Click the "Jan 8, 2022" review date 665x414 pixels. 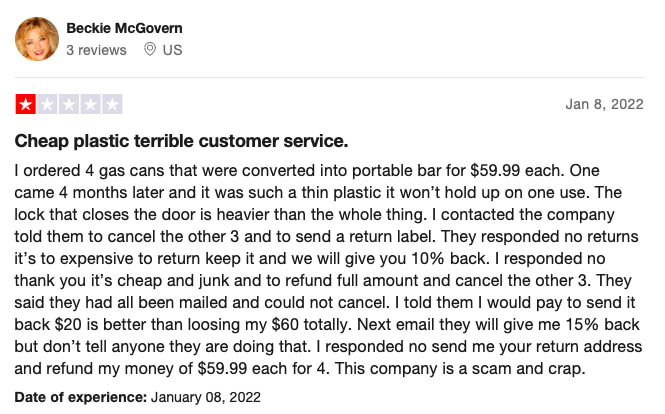click(x=604, y=104)
